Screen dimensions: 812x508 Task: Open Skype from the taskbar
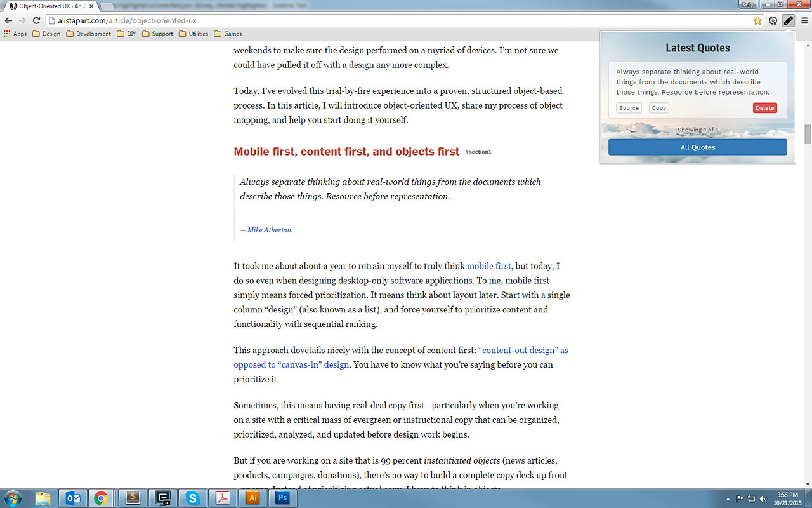(x=193, y=498)
